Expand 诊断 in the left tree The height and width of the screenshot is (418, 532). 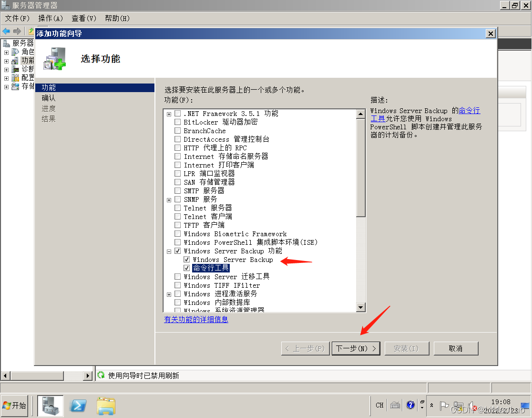(x=7, y=70)
